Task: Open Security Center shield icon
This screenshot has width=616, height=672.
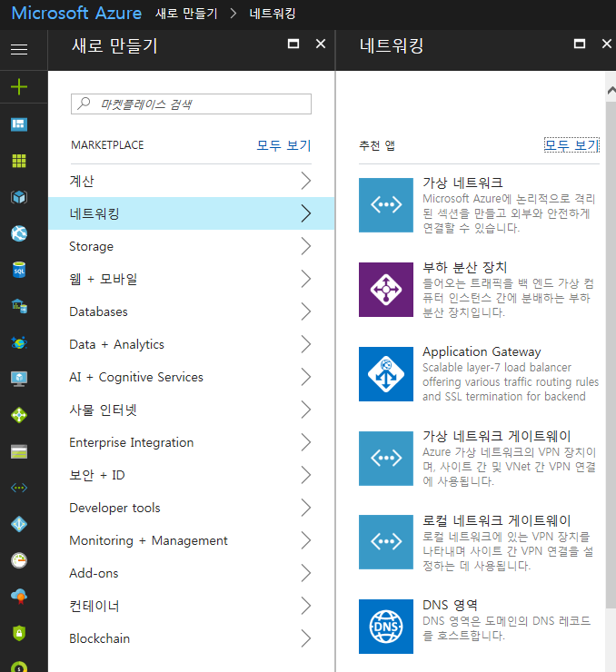Action: point(19,633)
